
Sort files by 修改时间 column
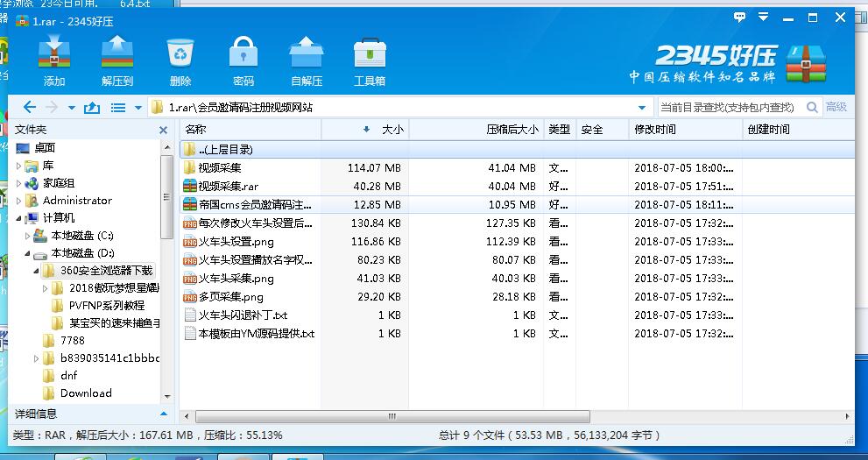pyautogui.click(x=655, y=130)
